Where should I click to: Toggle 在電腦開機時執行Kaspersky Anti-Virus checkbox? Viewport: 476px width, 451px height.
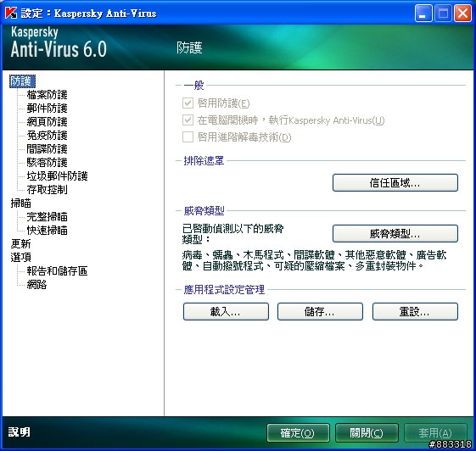click(188, 120)
